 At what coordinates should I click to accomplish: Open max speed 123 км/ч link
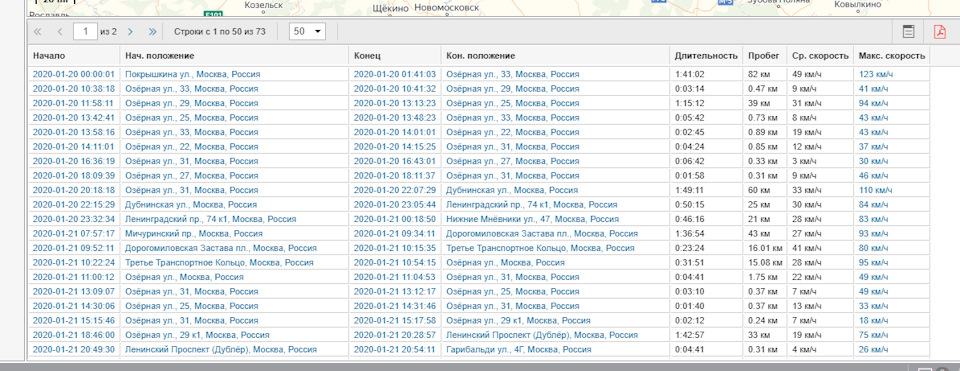tap(876, 74)
